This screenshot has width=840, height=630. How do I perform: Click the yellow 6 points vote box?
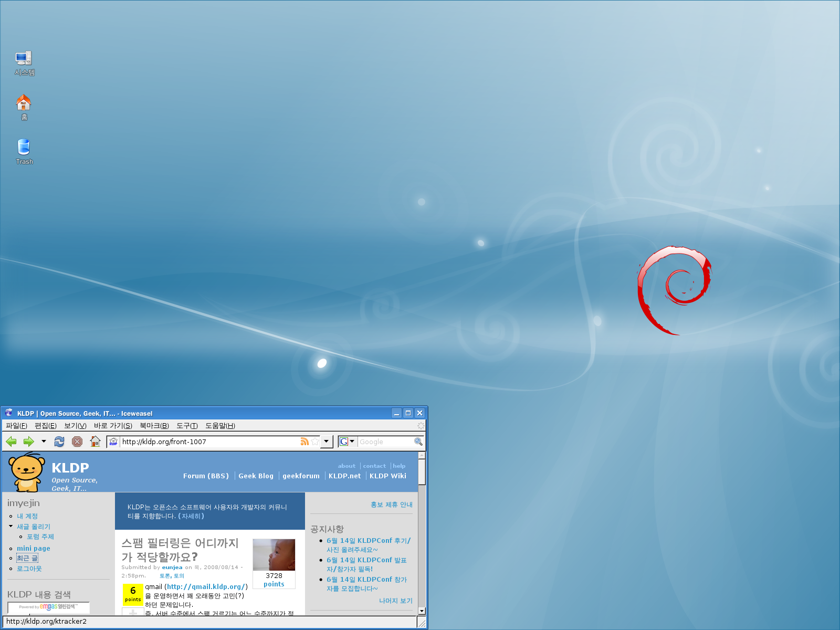click(x=133, y=594)
